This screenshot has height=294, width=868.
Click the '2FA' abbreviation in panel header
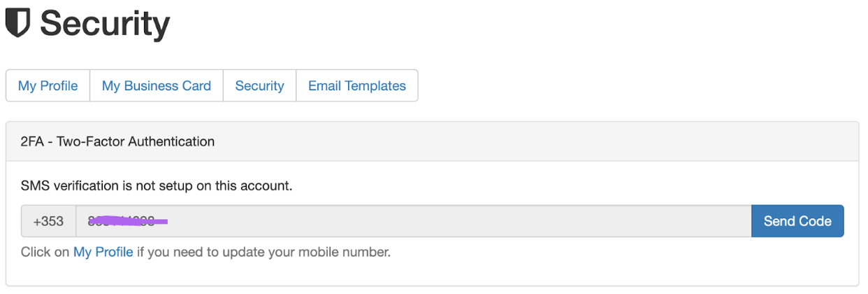pyautogui.click(x=32, y=141)
